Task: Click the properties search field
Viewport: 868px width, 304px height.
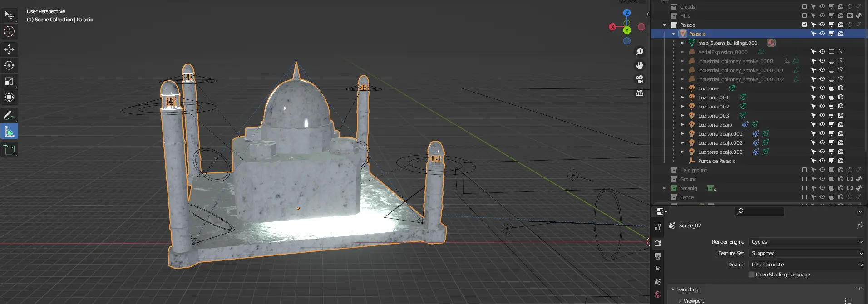Action: tap(759, 211)
